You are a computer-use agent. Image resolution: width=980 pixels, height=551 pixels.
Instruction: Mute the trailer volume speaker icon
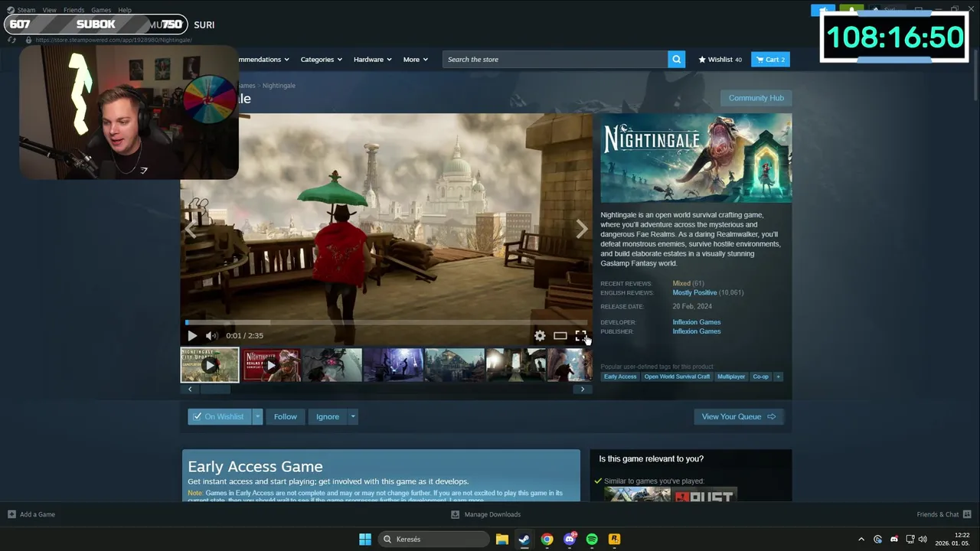pyautogui.click(x=211, y=335)
